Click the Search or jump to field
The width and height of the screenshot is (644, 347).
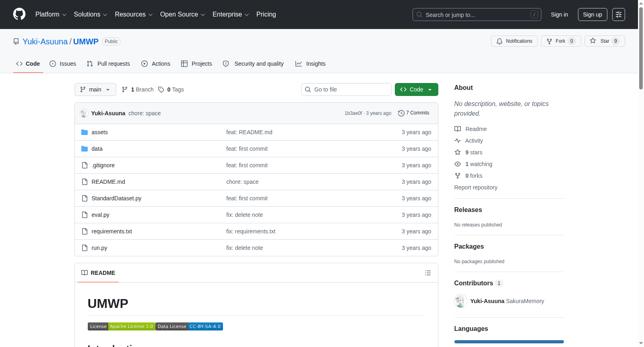coord(477,15)
